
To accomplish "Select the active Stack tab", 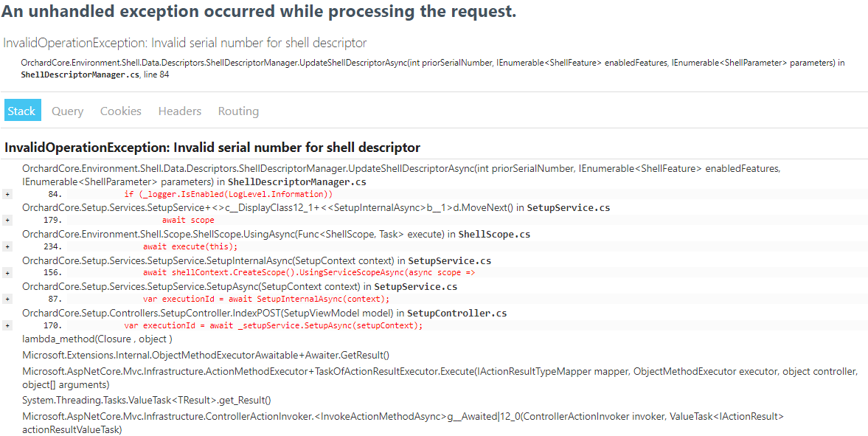I will click(x=22, y=109).
